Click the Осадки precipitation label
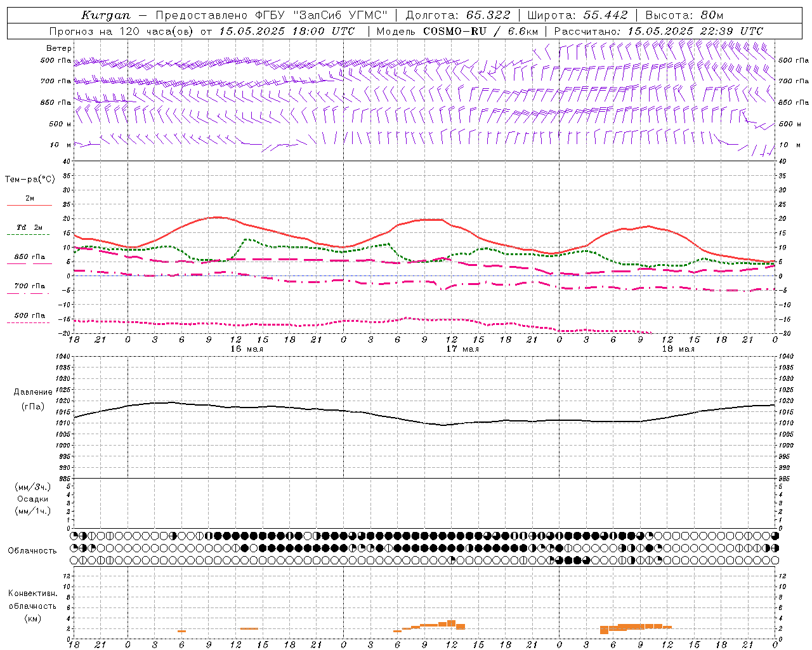The image size is (812, 650). click(33, 499)
